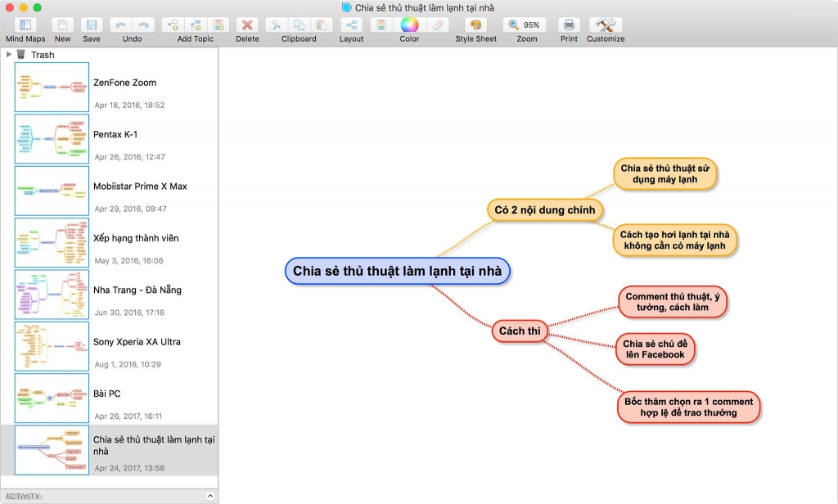Select Comment thủ thuật, ý tưởng node

(673, 302)
